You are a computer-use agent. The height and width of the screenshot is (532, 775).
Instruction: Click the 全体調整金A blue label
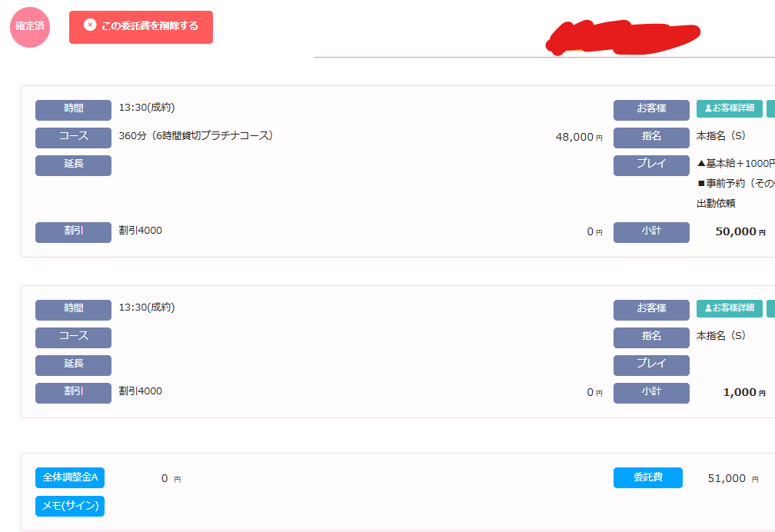[x=70, y=477]
